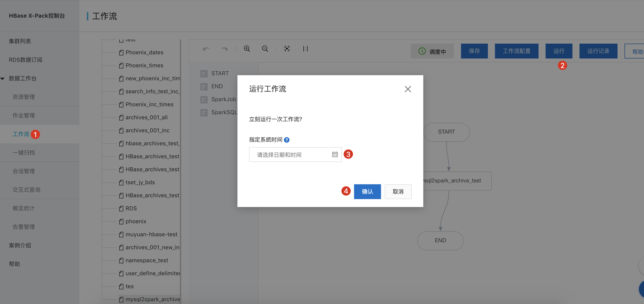Click the 保存 button
644x304 pixels.
pyautogui.click(x=474, y=51)
